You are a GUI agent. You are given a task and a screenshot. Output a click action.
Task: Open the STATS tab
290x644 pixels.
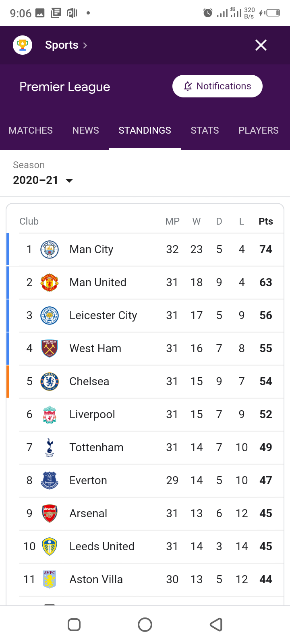click(205, 130)
